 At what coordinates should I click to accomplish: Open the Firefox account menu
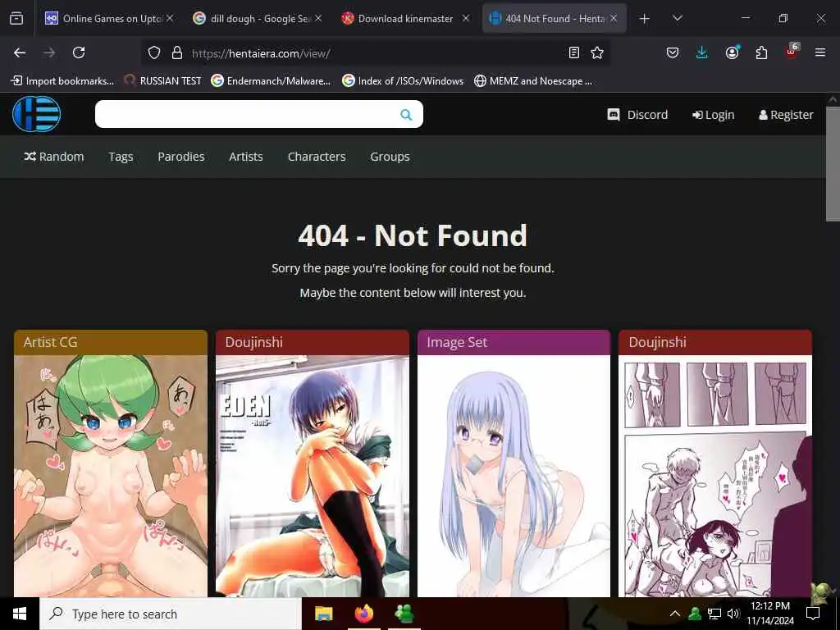(732, 52)
